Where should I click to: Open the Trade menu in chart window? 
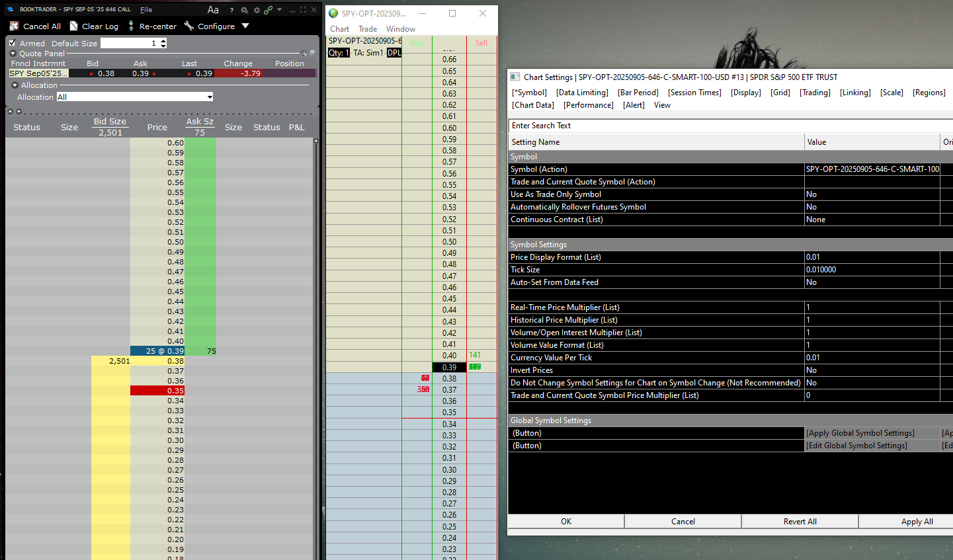368,29
